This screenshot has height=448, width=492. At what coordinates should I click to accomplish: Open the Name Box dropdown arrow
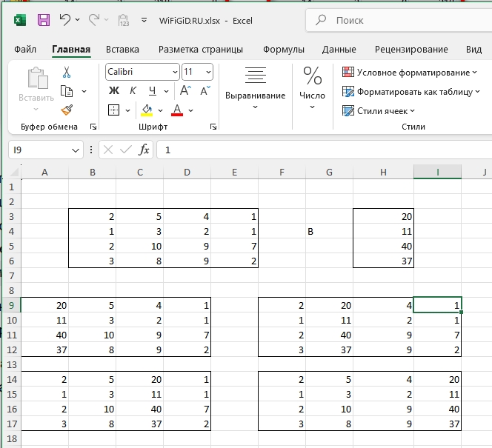[x=76, y=150]
